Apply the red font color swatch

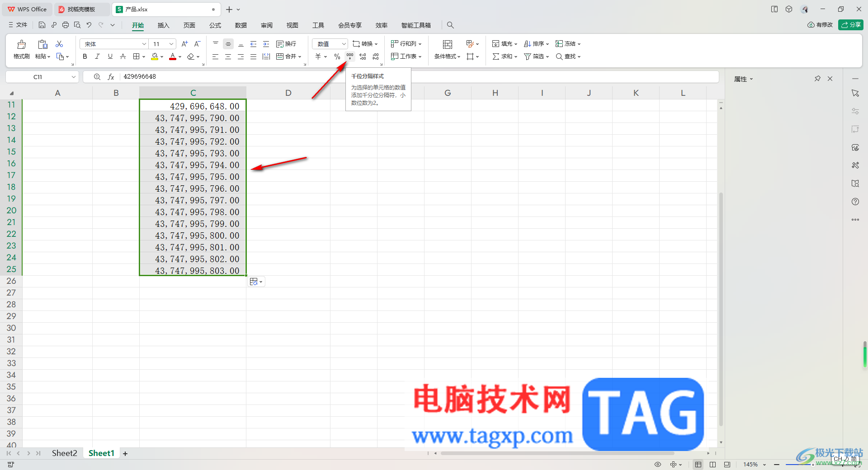pos(172,56)
